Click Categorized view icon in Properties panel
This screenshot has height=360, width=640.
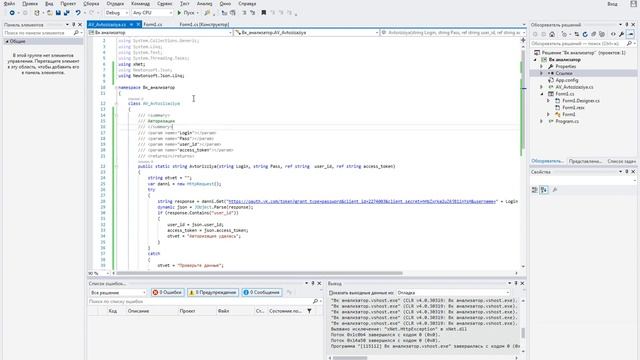(535, 190)
